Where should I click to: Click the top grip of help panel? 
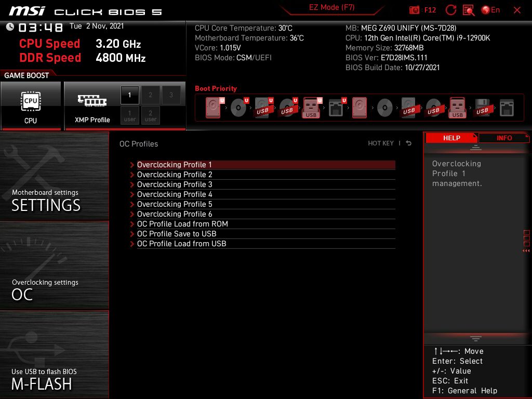(x=476, y=148)
